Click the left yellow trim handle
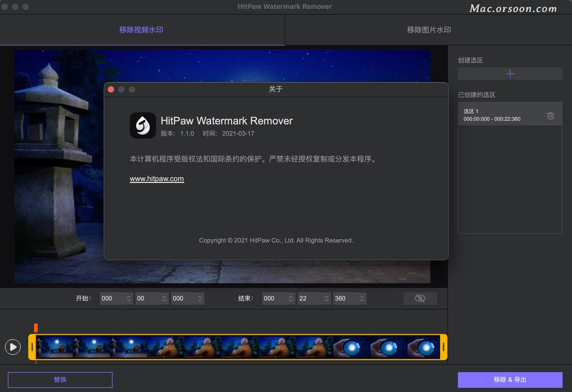 [32, 347]
